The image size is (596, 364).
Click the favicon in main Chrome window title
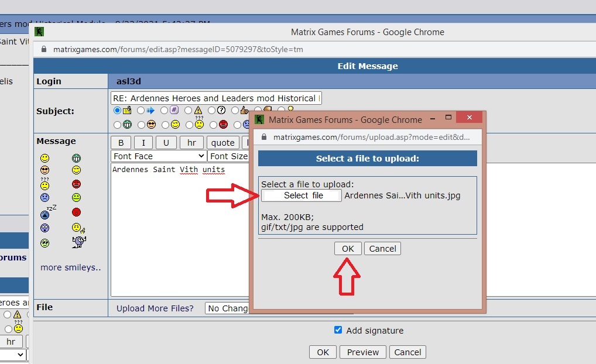(39, 32)
